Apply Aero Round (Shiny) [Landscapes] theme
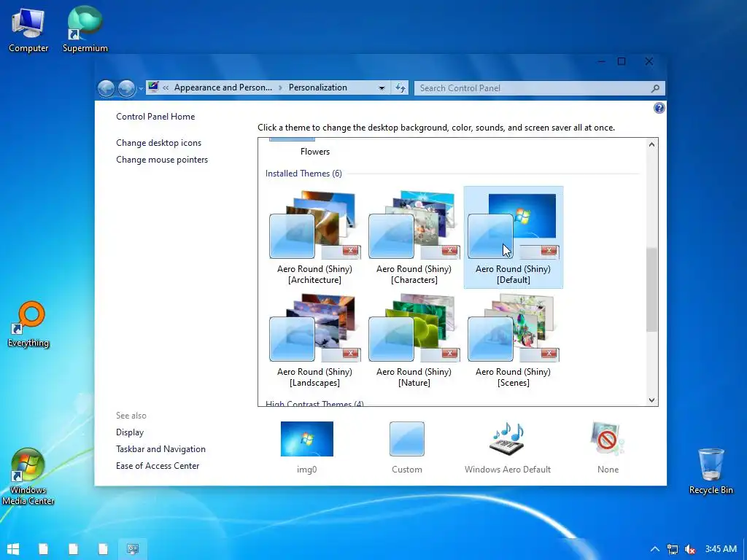 pyautogui.click(x=315, y=340)
